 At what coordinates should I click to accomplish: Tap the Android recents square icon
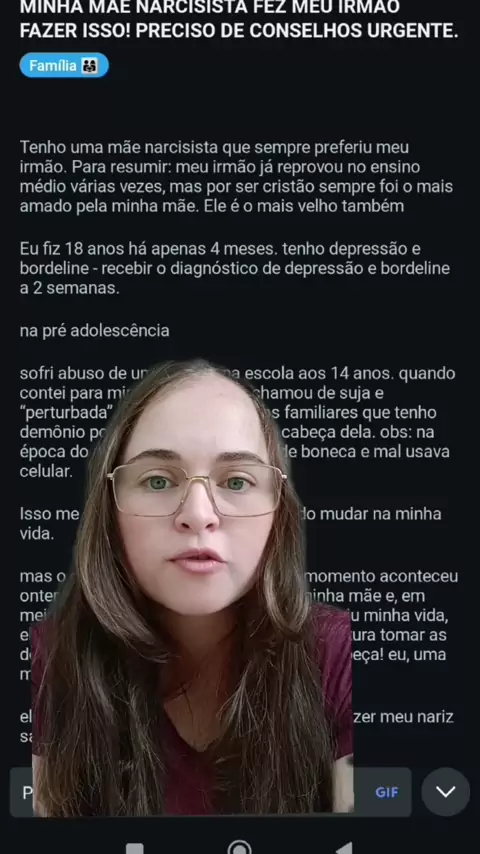(135, 849)
